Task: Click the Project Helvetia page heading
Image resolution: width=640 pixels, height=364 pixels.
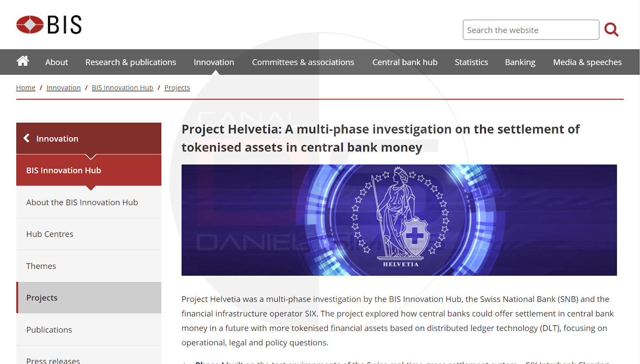Action: (x=380, y=138)
